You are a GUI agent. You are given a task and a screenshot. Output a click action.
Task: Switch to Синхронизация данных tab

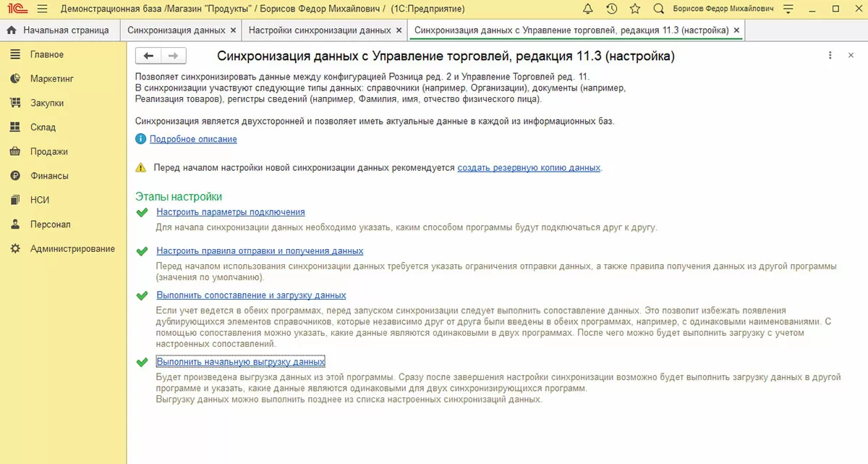point(176,30)
